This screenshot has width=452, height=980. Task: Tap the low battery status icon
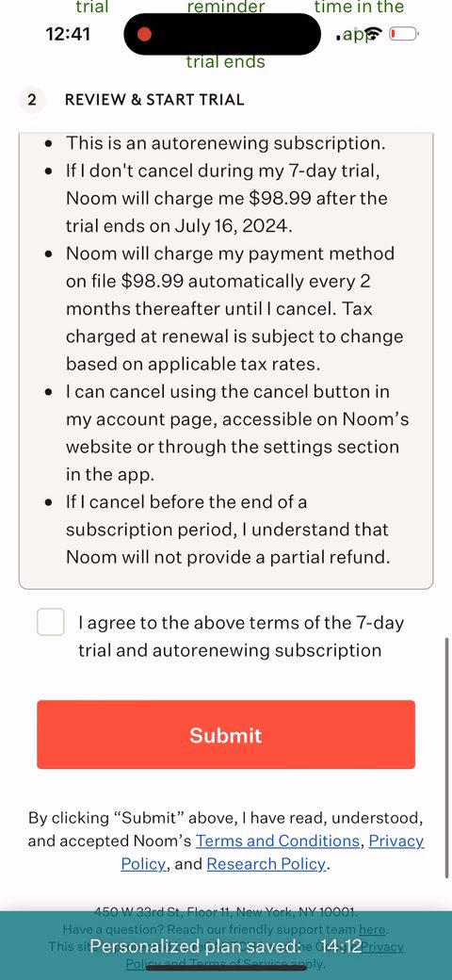click(x=403, y=34)
